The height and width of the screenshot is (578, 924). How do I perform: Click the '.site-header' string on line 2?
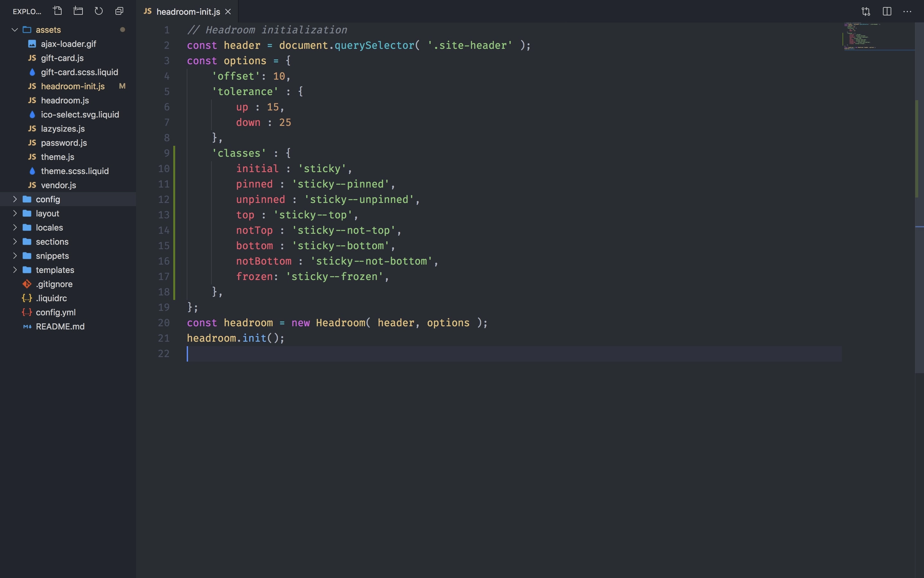coord(470,46)
